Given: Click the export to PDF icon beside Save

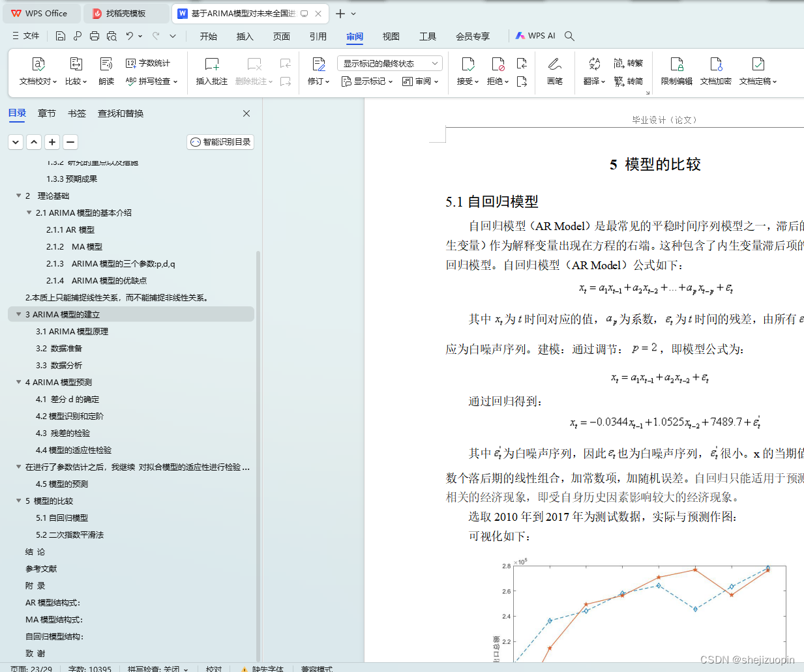Looking at the screenshot, I should pyautogui.click(x=78, y=36).
